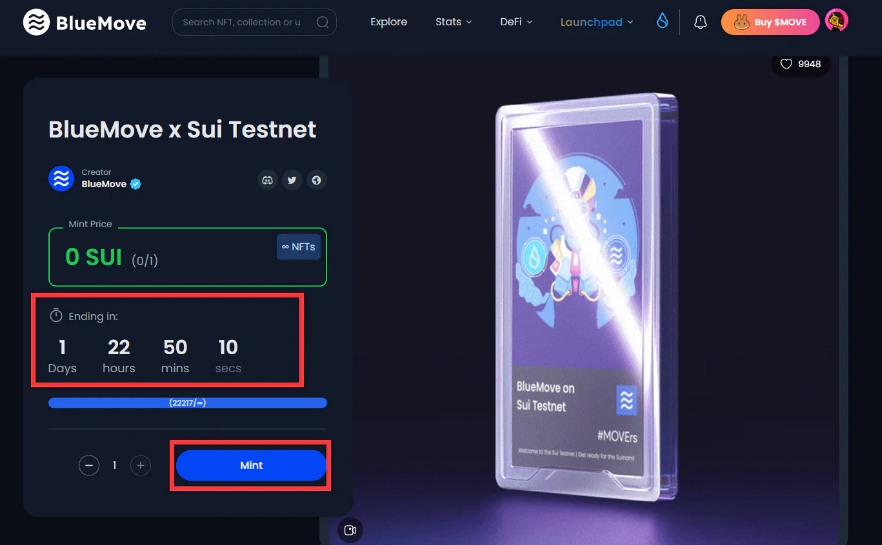Increase mint quantity with plus button

coord(141,465)
